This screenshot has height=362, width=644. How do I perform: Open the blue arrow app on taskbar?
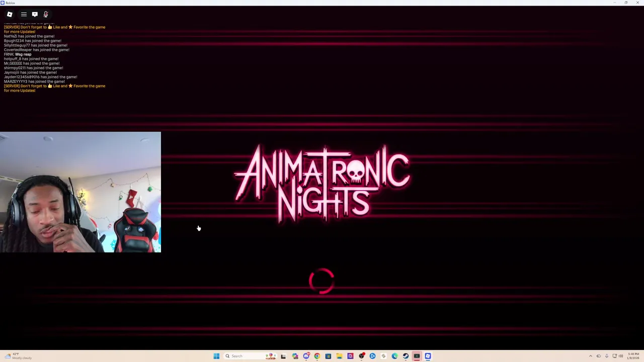[x=373, y=356]
